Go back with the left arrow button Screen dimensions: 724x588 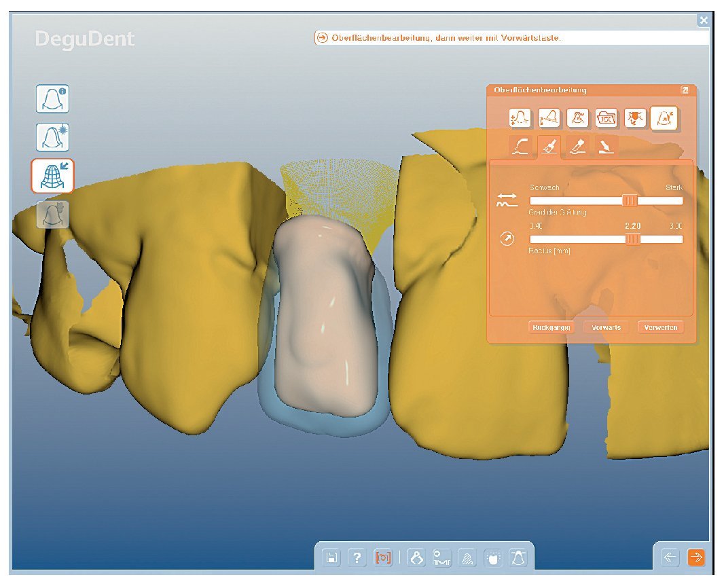(x=670, y=557)
